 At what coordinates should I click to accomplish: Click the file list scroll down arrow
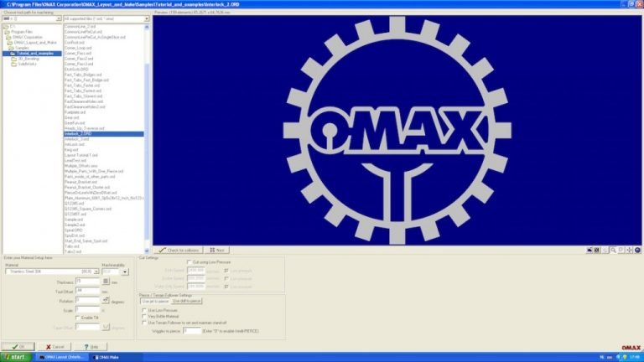tap(147, 251)
